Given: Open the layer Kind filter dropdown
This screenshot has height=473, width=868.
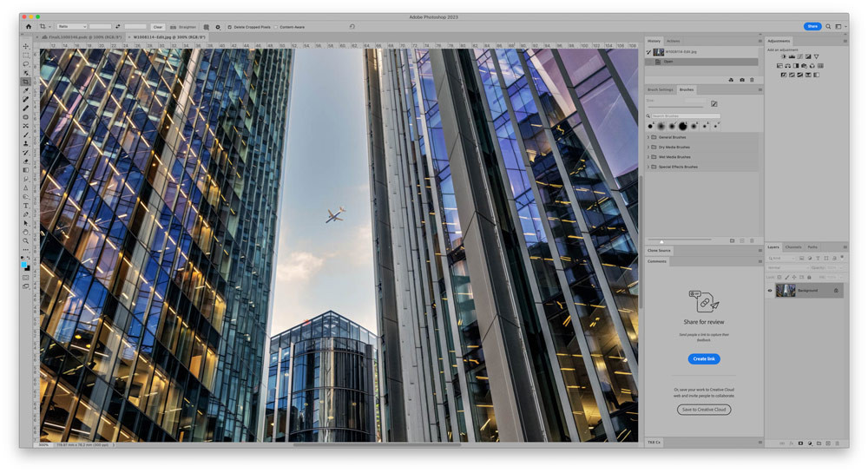Looking at the screenshot, I should point(782,259).
